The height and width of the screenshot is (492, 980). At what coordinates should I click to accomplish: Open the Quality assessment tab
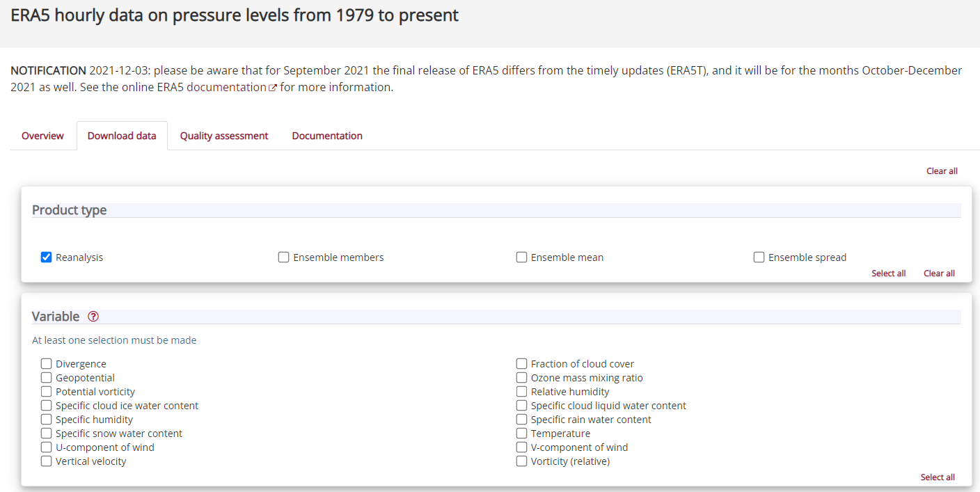(224, 136)
